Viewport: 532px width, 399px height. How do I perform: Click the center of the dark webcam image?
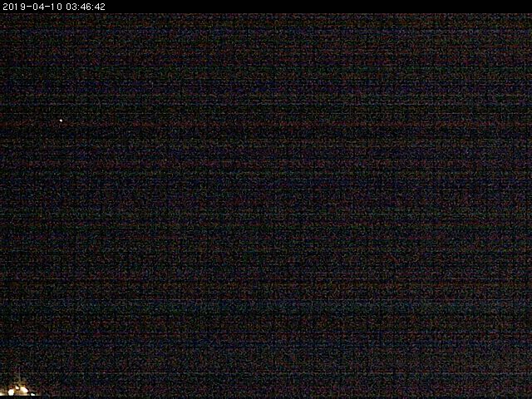(x=266, y=205)
